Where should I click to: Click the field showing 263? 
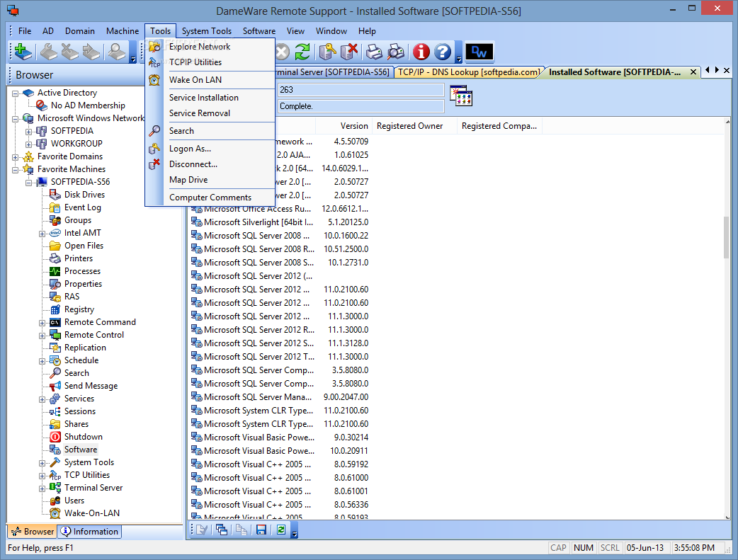(x=361, y=90)
